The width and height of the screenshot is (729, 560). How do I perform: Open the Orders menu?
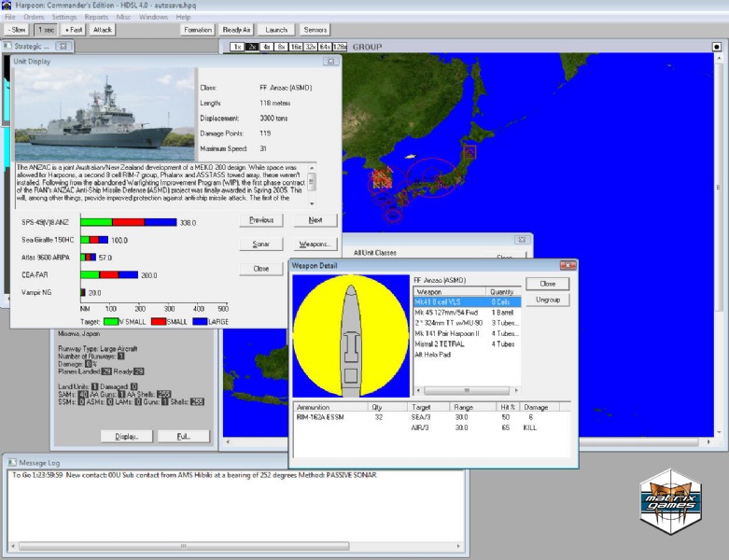coord(34,17)
